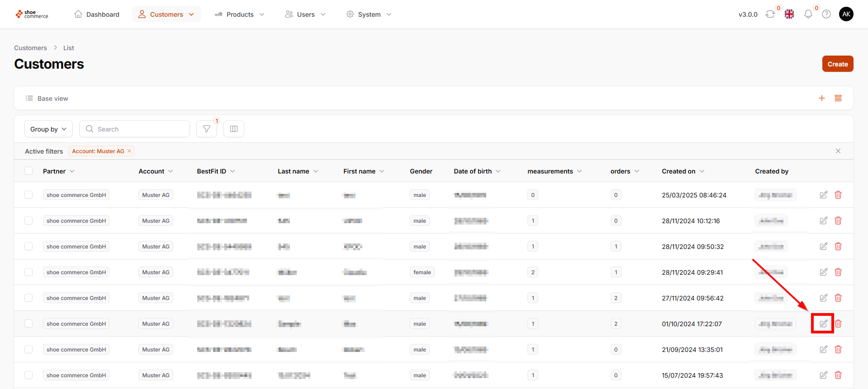Add new view with plus icon
This screenshot has height=389, width=868.
[822, 98]
